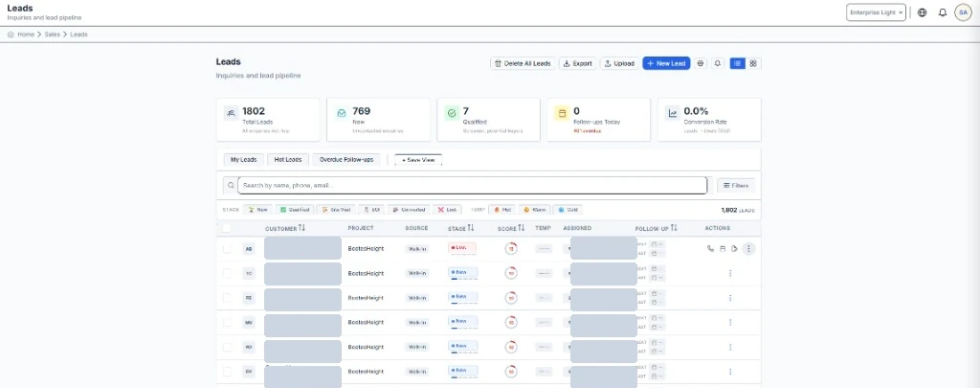Click the Home icon in breadcrumb
The image size is (980, 388).
pyautogui.click(x=11, y=34)
